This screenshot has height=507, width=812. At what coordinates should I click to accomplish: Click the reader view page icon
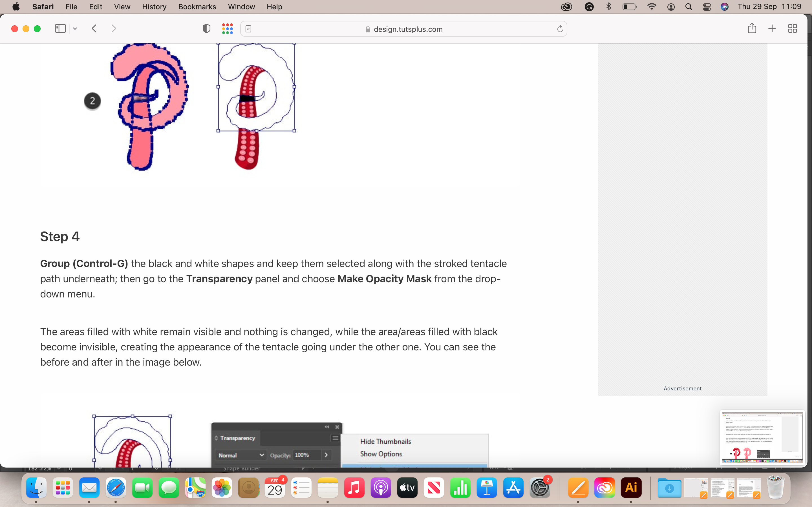[248, 29]
